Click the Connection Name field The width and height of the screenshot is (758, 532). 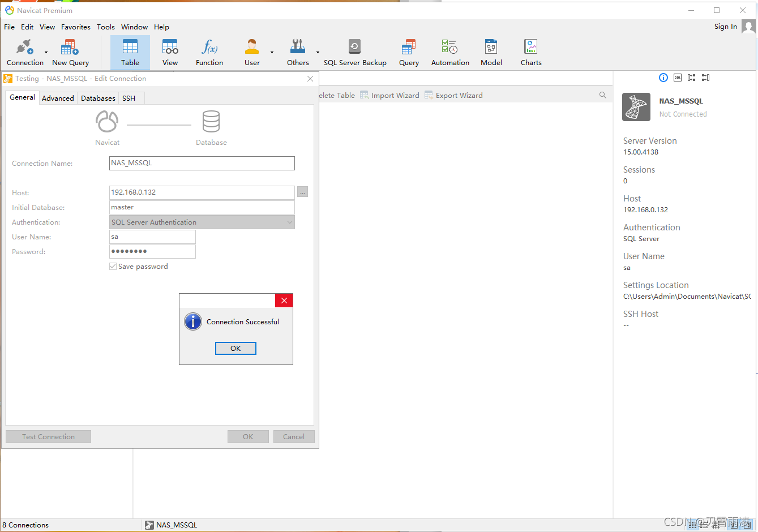point(202,163)
